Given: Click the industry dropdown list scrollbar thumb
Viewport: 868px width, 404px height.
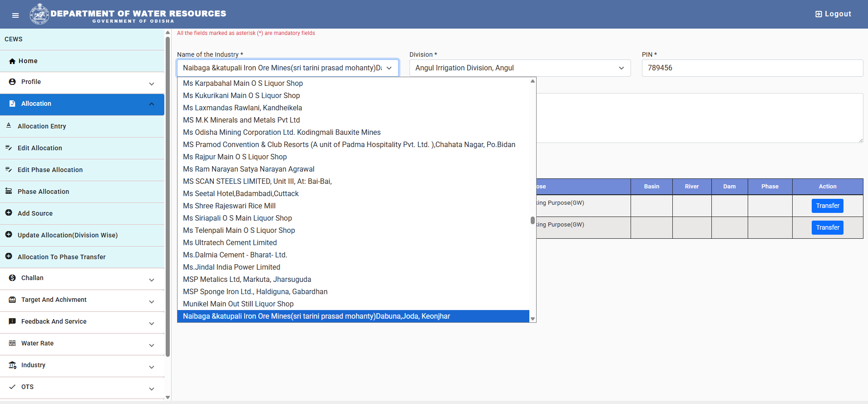Looking at the screenshot, I should (x=533, y=221).
